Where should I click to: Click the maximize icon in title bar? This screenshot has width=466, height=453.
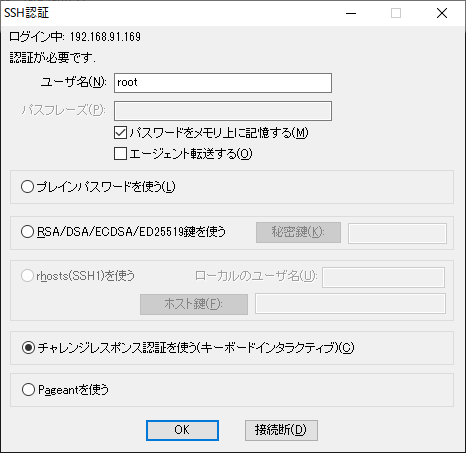click(396, 13)
